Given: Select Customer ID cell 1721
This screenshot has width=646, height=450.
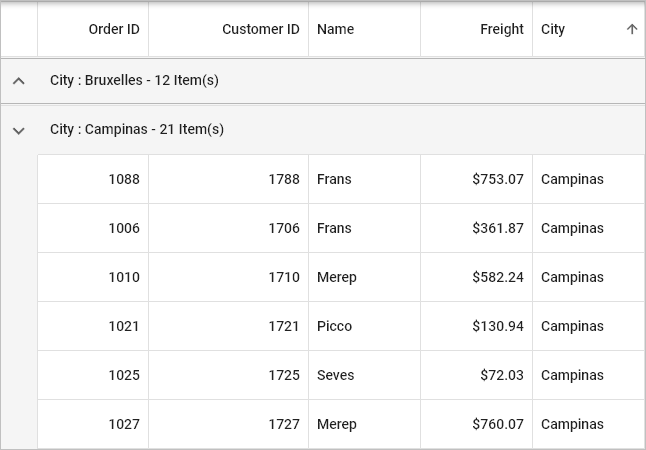Looking at the screenshot, I should pyautogui.click(x=229, y=326).
